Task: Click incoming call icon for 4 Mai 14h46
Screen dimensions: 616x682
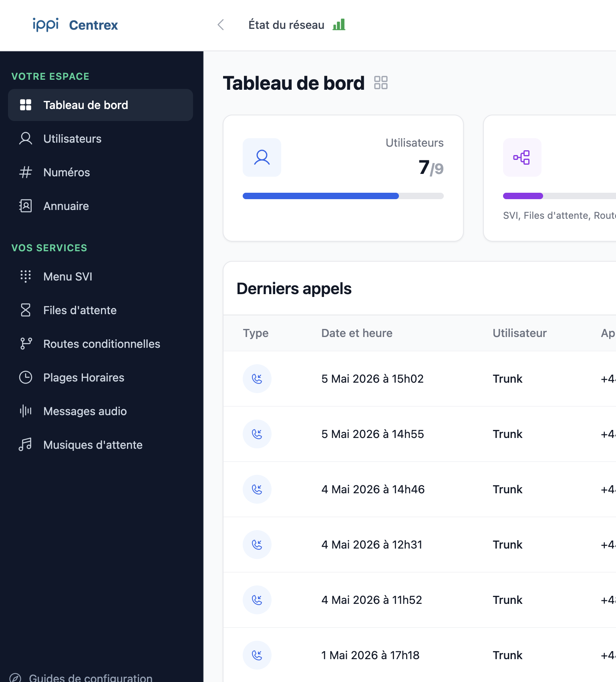Action: tap(257, 489)
